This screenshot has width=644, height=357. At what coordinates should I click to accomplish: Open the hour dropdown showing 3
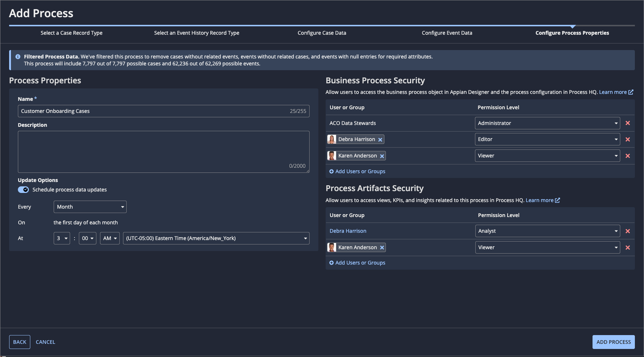pyautogui.click(x=62, y=238)
